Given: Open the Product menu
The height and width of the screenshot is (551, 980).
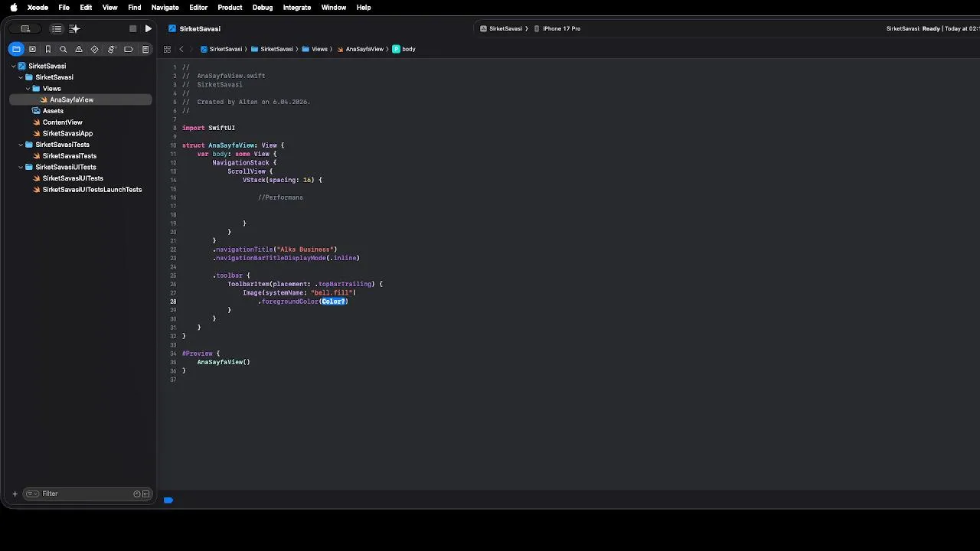Looking at the screenshot, I should tap(230, 8).
